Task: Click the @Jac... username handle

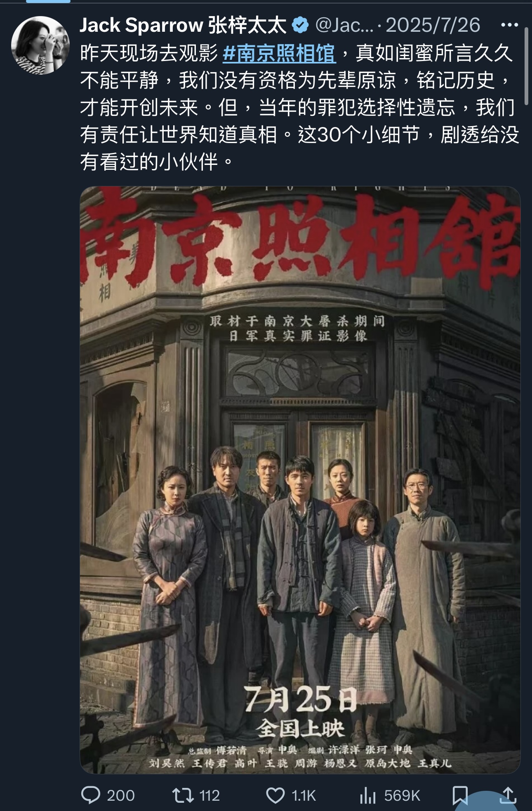Action: pos(344,26)
